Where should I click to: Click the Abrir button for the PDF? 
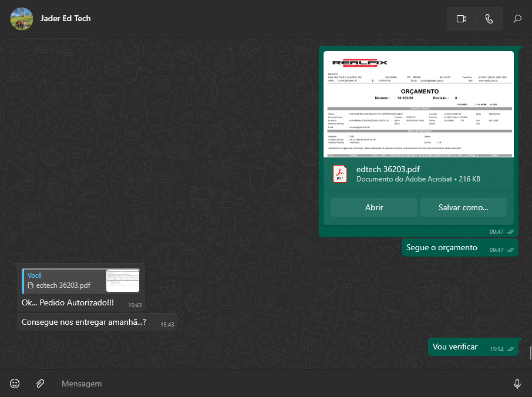pos(374,207)
